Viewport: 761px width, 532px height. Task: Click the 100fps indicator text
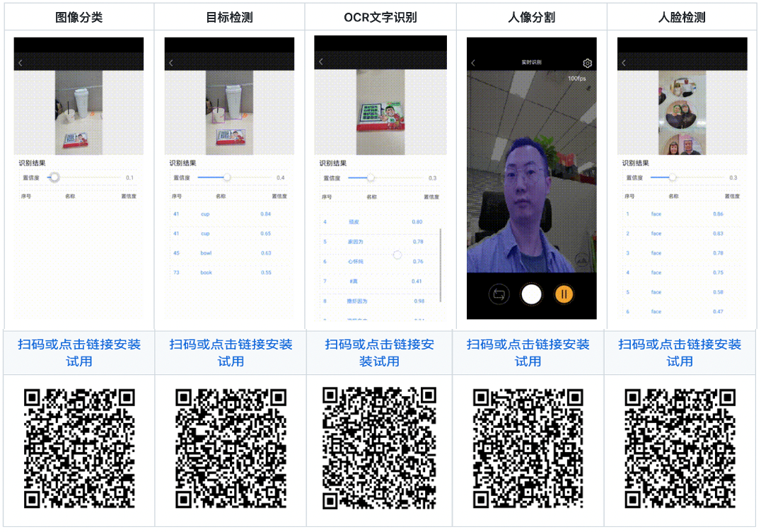pyautogui.click(x=577, y=79)
